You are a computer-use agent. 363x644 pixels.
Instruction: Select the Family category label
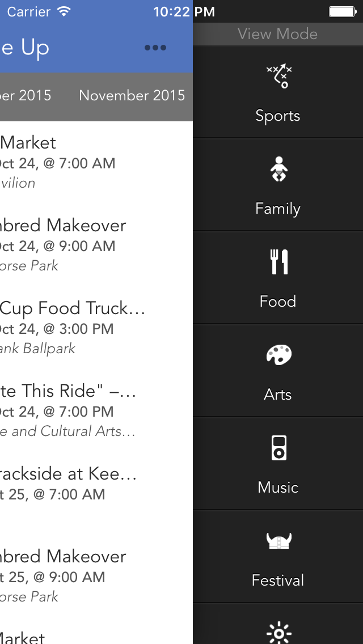point(278,208)
